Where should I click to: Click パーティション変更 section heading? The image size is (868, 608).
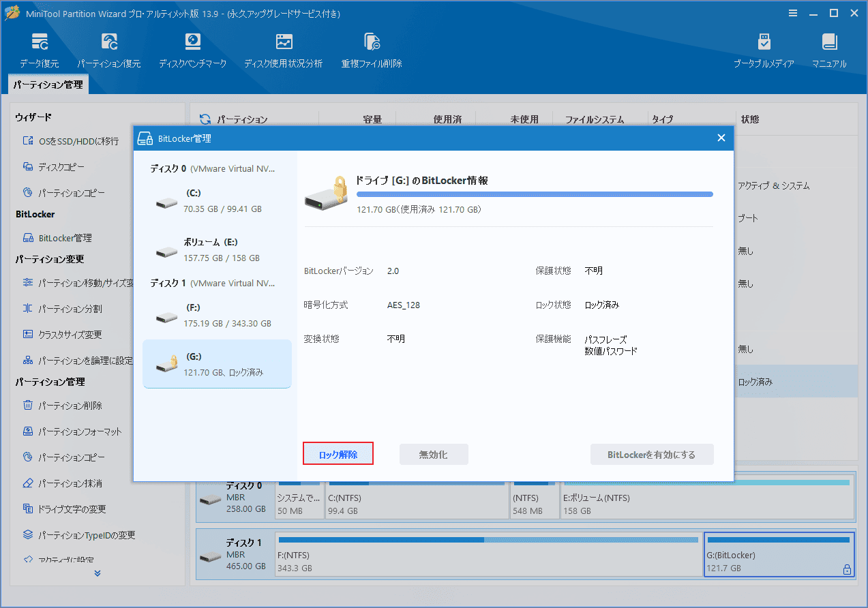[49, 259]
